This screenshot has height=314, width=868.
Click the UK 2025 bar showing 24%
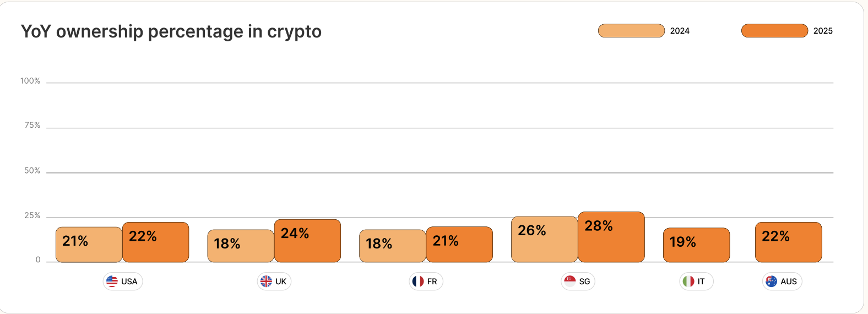coord(307,241)
